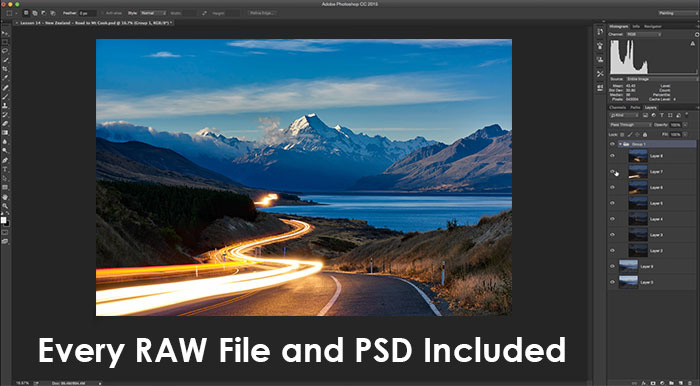Select the Zoom magnifier tool
This screenshot has height=386, width=700.
pos(5,206)
